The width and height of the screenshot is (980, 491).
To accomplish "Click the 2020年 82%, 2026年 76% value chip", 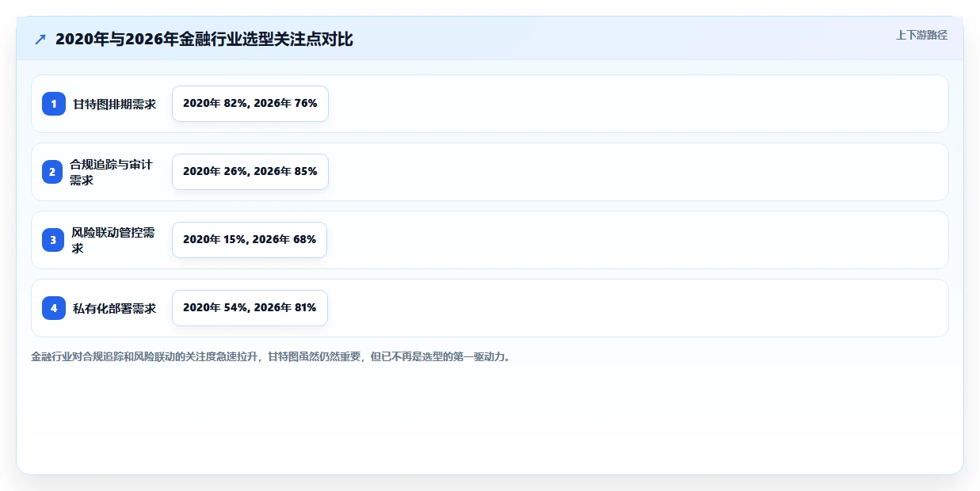I will click(250, 104).
